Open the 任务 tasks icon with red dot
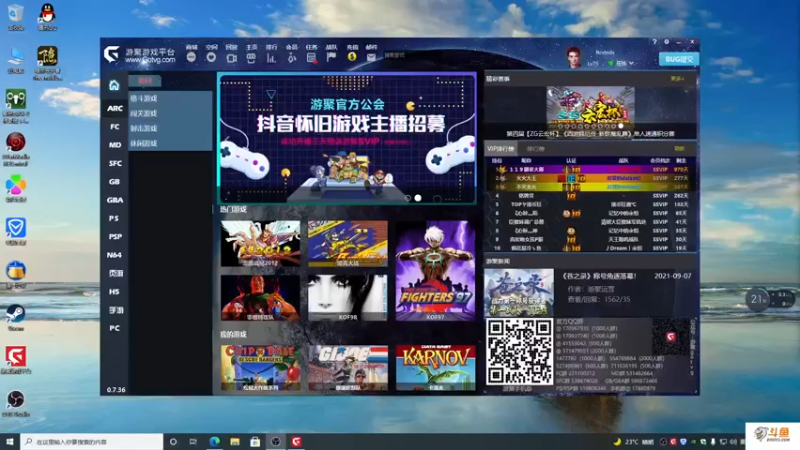 click(311, 58)
